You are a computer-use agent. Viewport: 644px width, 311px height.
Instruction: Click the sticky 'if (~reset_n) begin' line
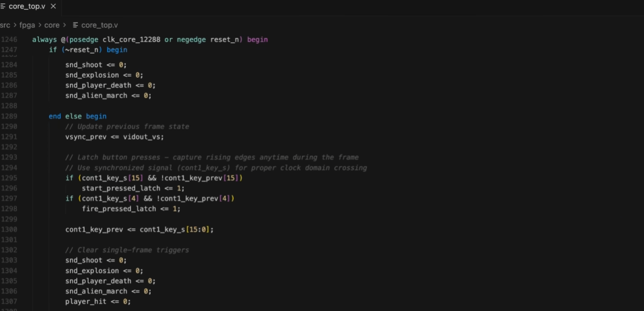pos(88,50)
